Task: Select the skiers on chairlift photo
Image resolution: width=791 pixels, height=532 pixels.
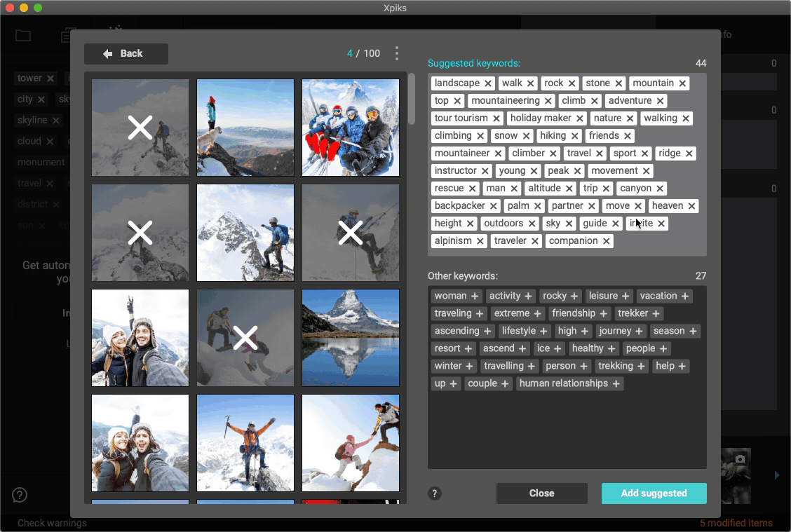Action: point(351,128)
